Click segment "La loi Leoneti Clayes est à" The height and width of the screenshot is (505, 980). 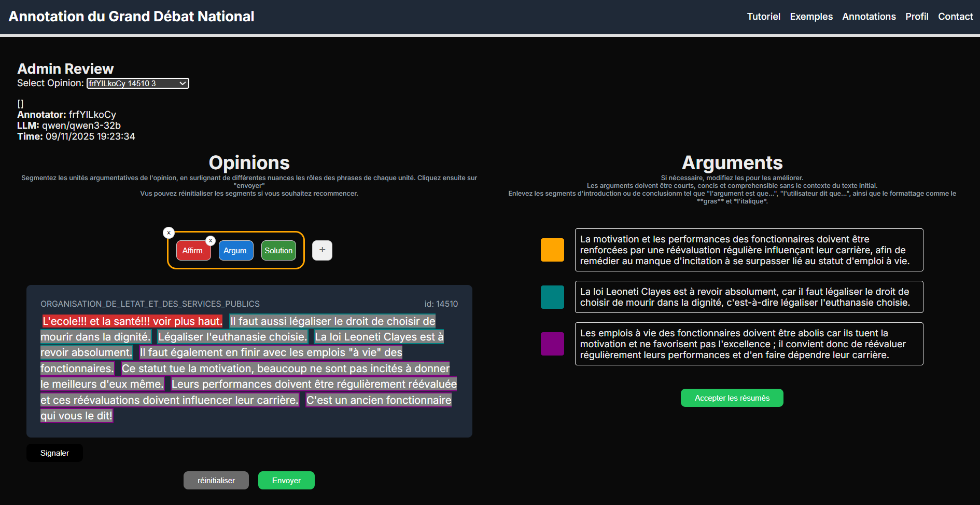(x=379, y=337)
